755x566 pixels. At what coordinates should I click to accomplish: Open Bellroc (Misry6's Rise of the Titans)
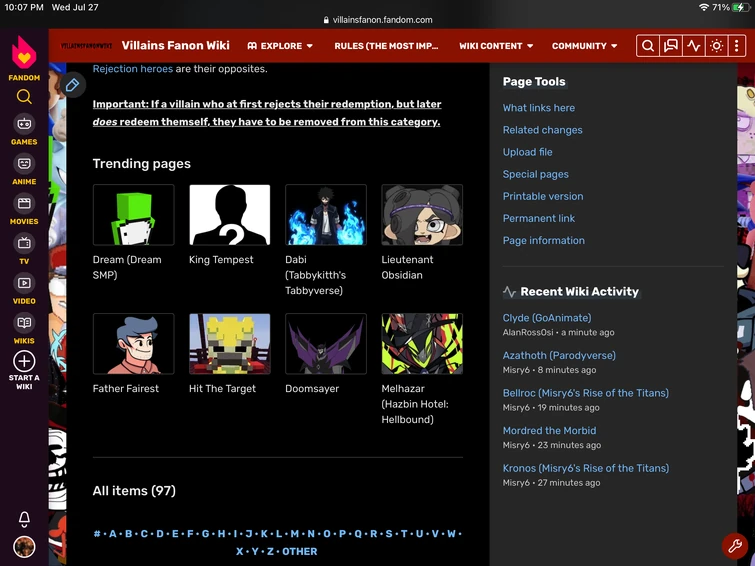tap(586, 393)
